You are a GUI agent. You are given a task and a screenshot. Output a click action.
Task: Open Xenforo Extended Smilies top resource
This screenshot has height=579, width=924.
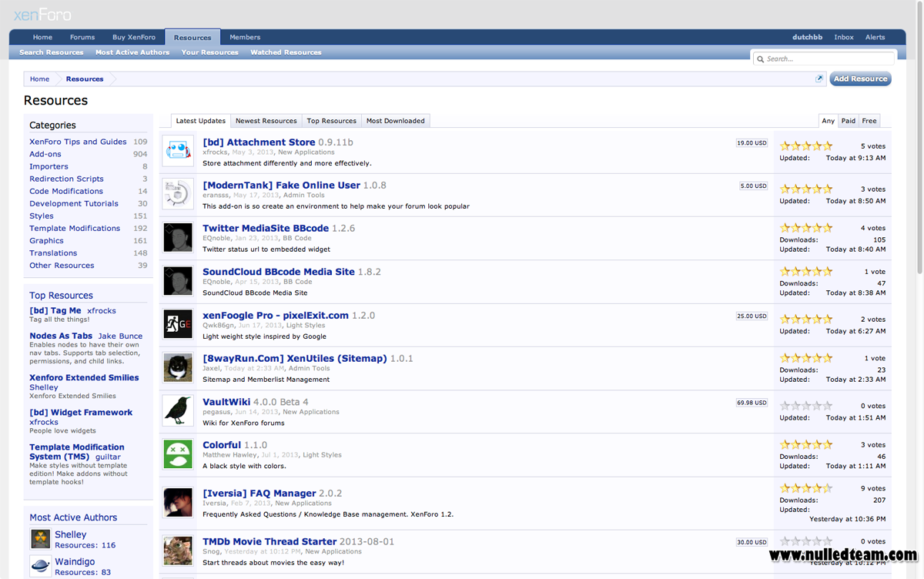(84, 377)
